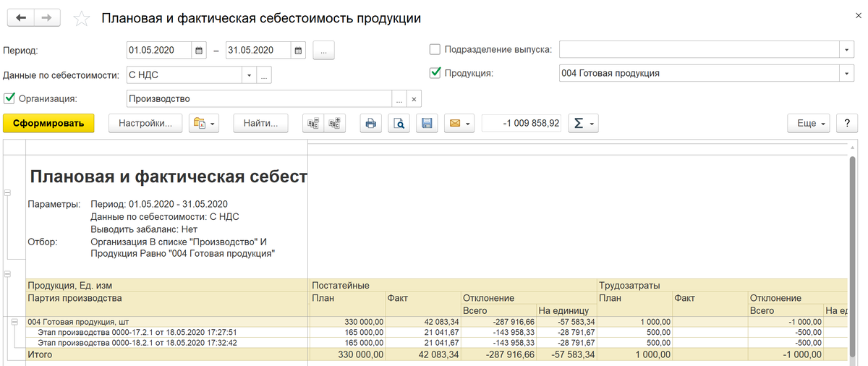
Task: Open calendar for end date 31.05.2020
Action: click(298, 51)
